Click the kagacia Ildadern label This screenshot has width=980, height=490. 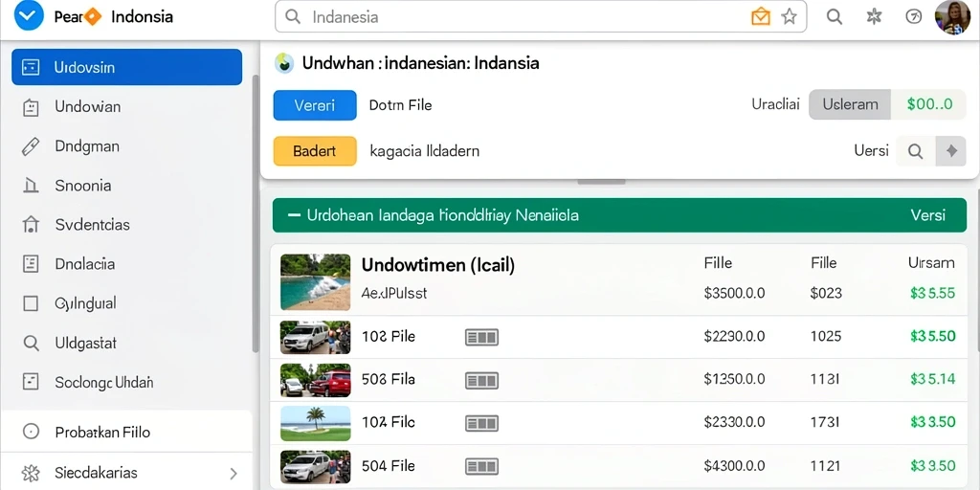point(424,151)
